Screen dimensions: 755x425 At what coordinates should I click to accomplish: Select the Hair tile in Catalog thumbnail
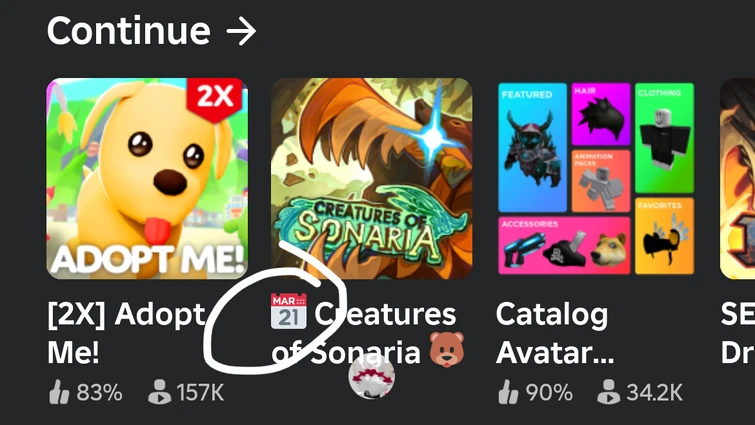coord(601,114)
